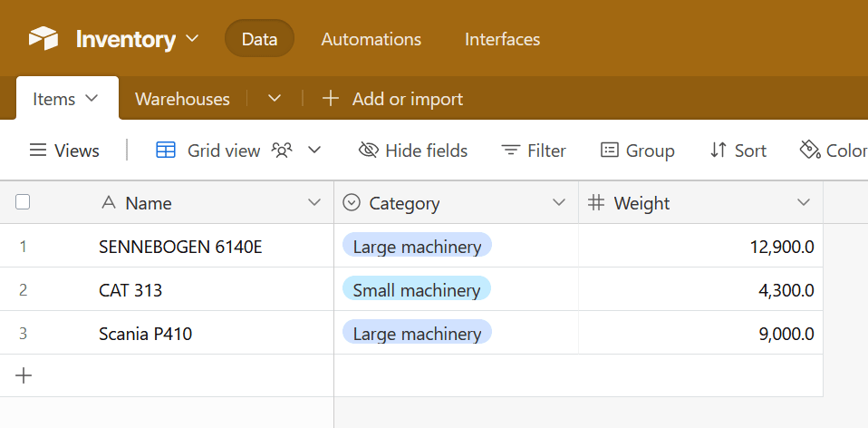Open the Views sidebar hamburger icon
The image size is (868, 428).
click(x=38, y=151)
